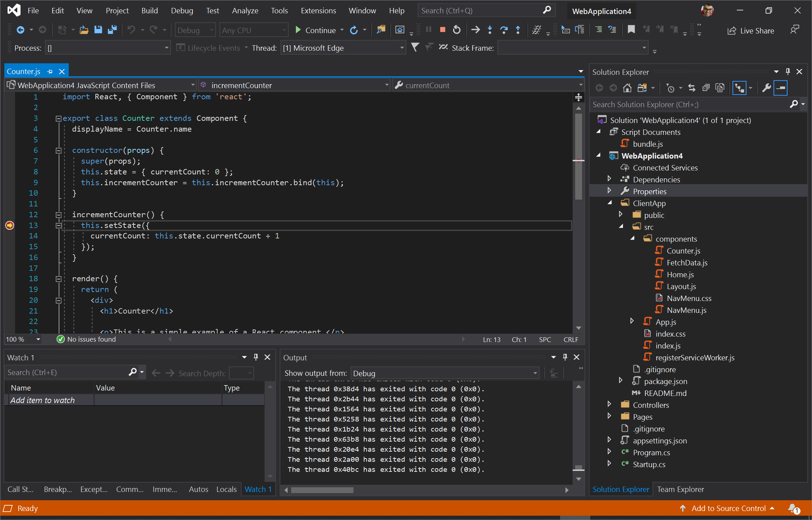Toggle the Breakpoint at line 13
The image size is (812, 520).
9,225
